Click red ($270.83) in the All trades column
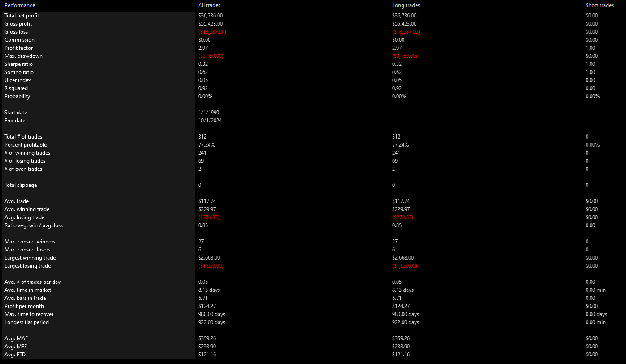Screen dimensions: 626x364 209,217
